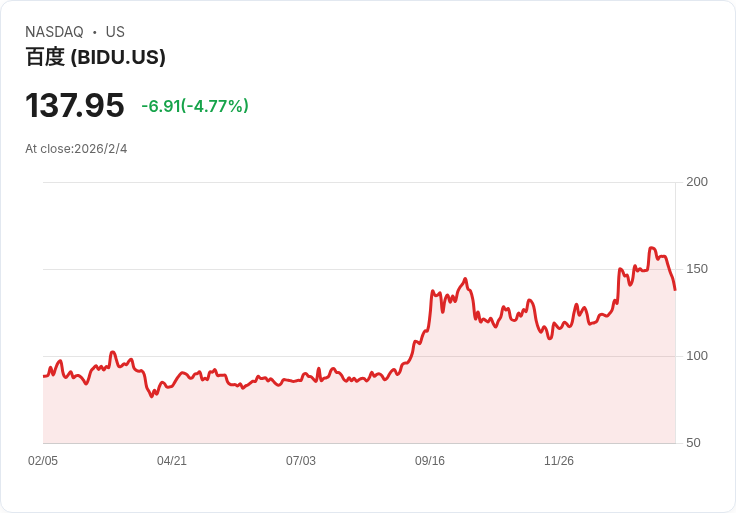Click the price line's peak just after 09/16
The width and height of the screenshot is (736, 513).
point(465,279)
